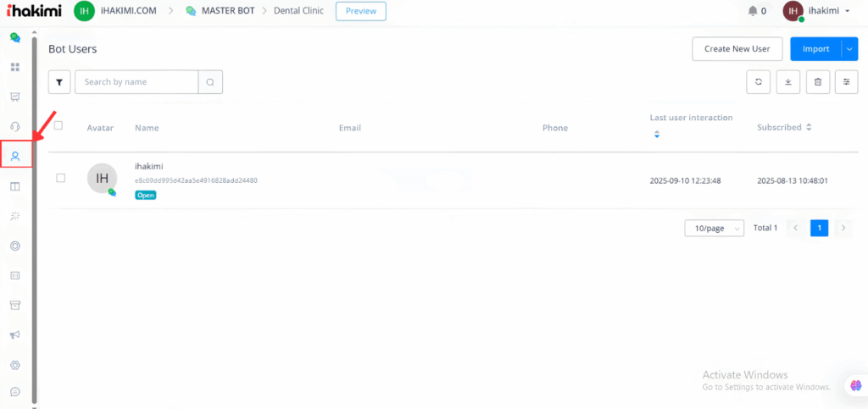The height and width of the screenshot is (409, 868).
Task: Open the column settings sliders icon
Action: point(846,81)
